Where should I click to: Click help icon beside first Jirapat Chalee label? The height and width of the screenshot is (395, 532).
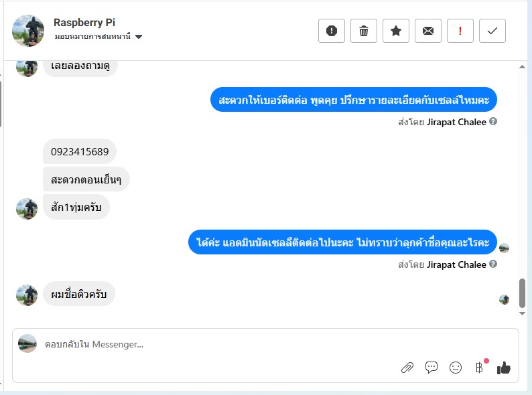point(493,121)
